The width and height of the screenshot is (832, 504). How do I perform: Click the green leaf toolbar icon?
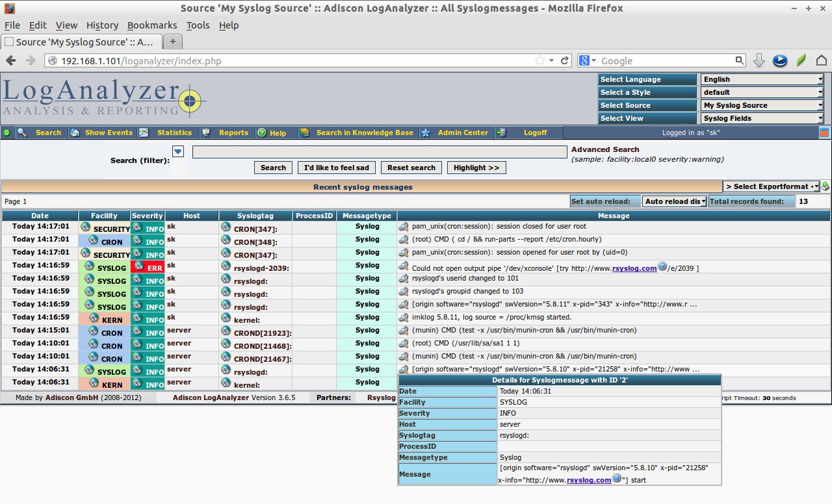[x=801, y=60]
